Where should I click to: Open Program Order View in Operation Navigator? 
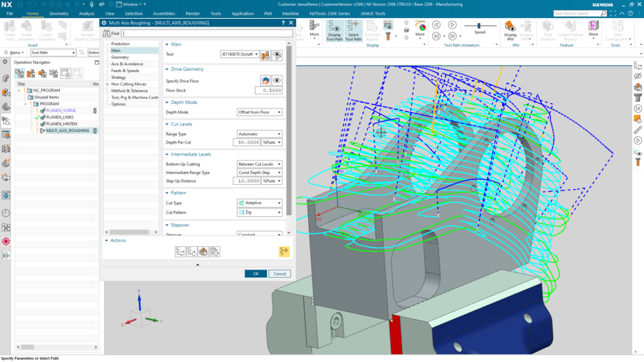(20, 73)
